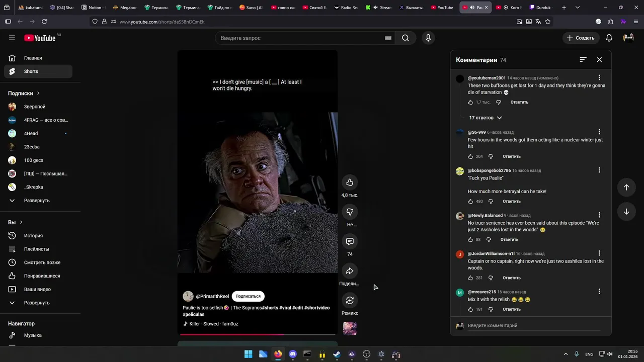Click the #shorts hashtag link
Image resolution: width=644 pixels, height=362 pixels.
270,308
